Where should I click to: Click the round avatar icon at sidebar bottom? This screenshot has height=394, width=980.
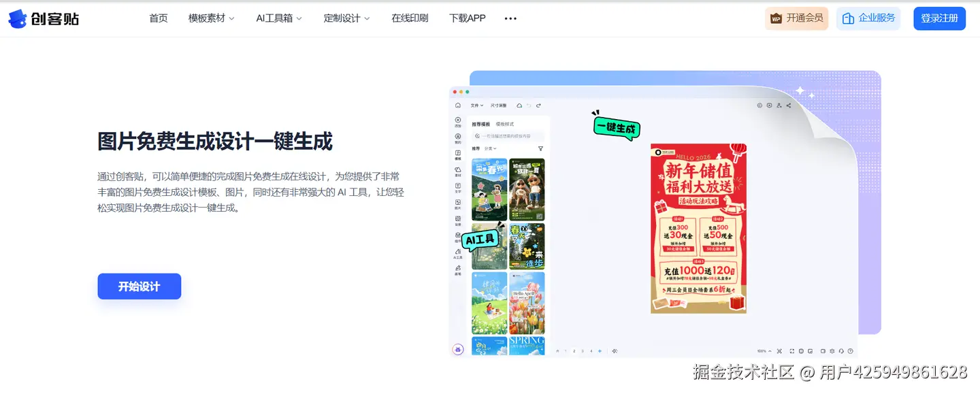[x=458, y=349]
